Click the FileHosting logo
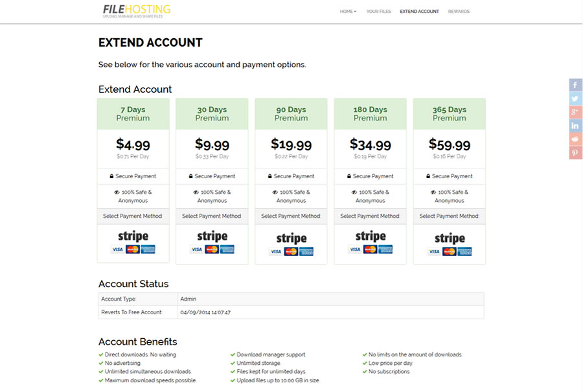The width and height of the screenshot is (583, 392). click(x=137, y=11)
